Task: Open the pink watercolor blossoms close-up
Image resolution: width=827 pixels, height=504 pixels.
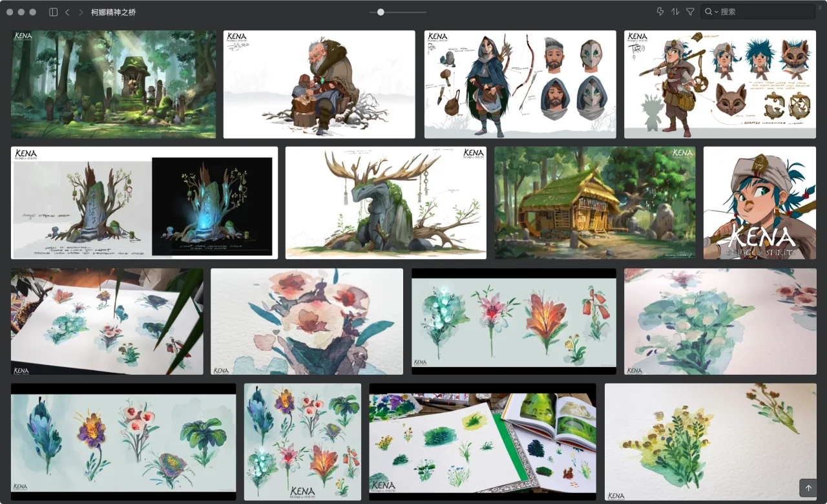Action: pos(307,322)
